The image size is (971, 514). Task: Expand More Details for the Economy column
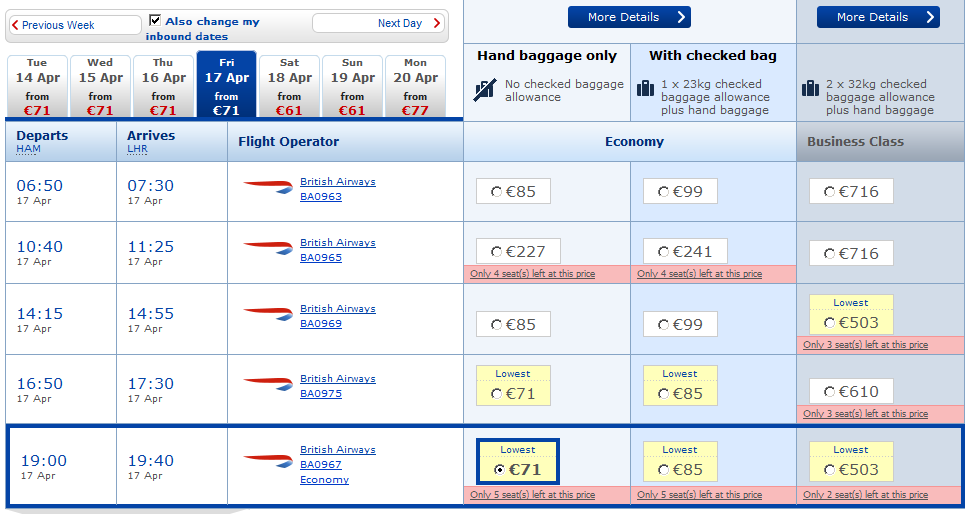coord(629,17)
